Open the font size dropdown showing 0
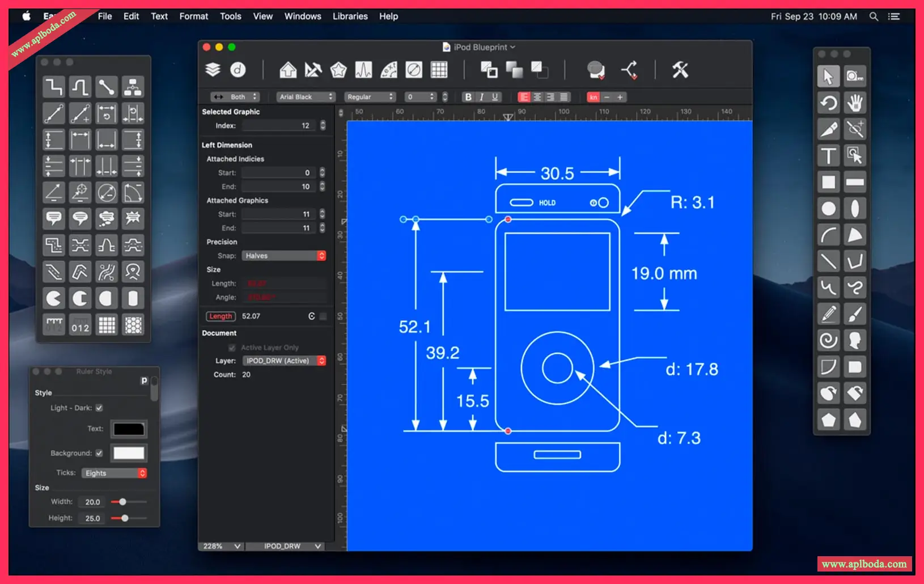Viewport: 924px width, 584px height. click(421, 97)
